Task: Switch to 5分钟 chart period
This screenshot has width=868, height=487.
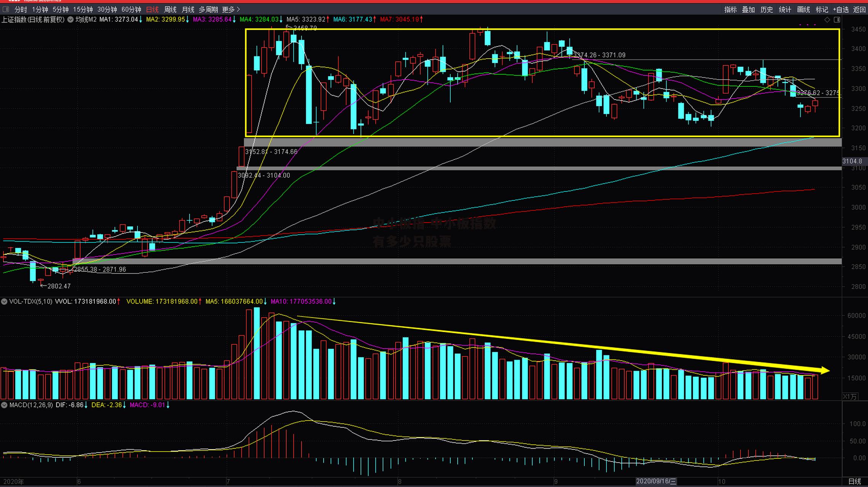Action: 61,10
